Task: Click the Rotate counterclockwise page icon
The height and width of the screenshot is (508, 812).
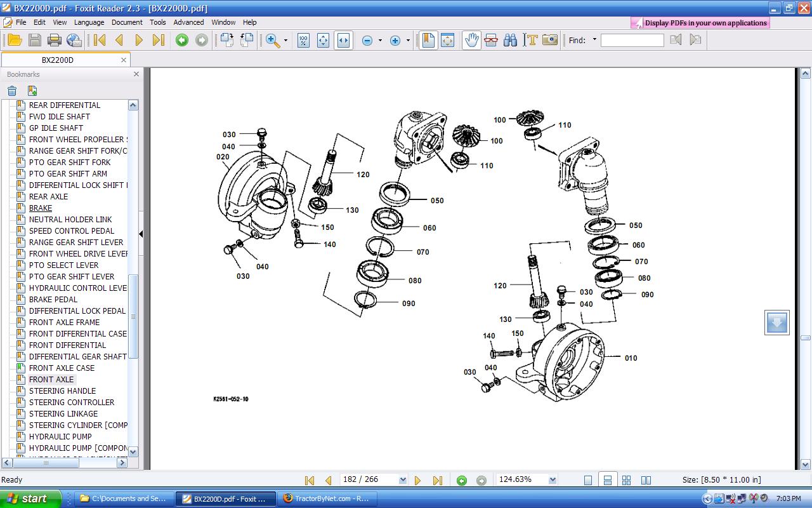Action: click(x=226, y=40)
